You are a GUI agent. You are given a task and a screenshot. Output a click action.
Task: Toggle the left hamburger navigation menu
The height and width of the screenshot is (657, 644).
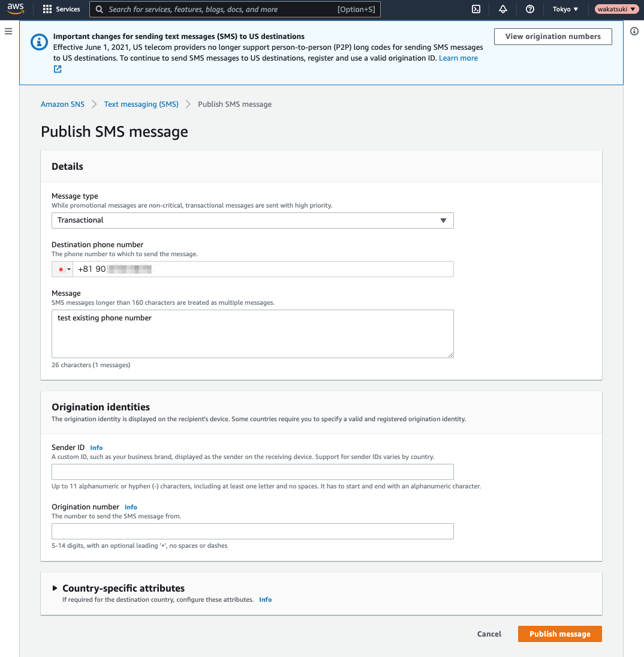(8, 31)
